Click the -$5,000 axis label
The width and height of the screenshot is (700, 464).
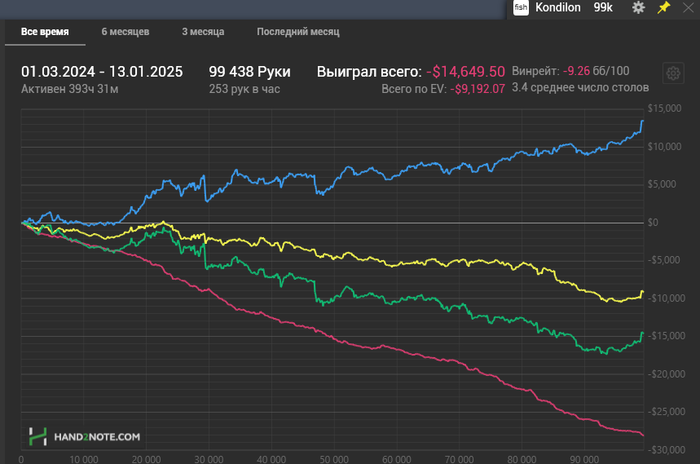click(x=664, y=260)
